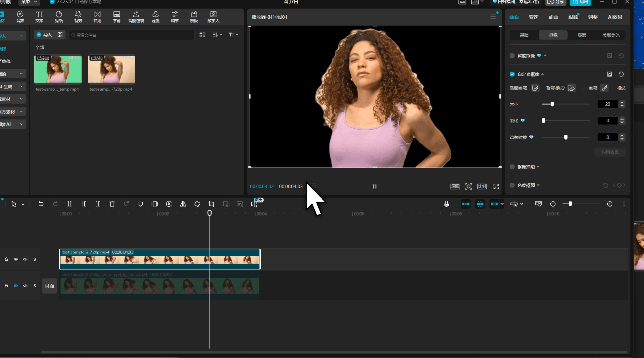644x358 pixels.
Task: Select the 智能画笔 smart brush tool
Action: pos(535,88)
